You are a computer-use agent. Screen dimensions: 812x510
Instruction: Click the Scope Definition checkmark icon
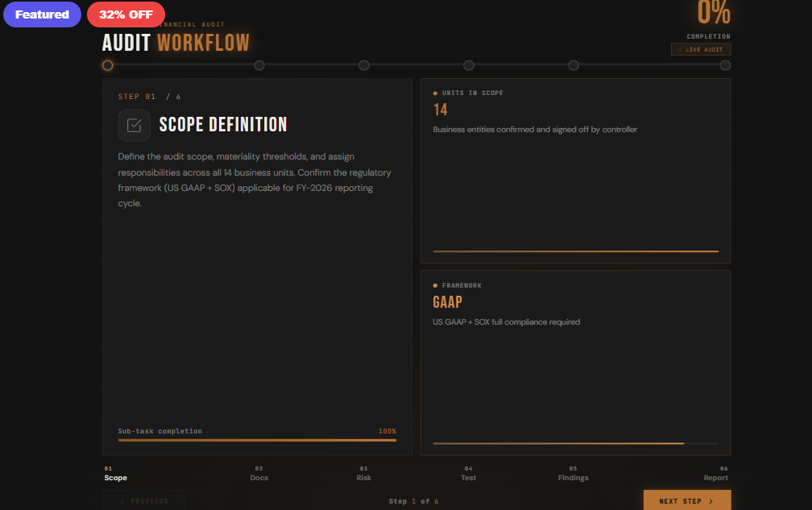click(x=134, y=125)
